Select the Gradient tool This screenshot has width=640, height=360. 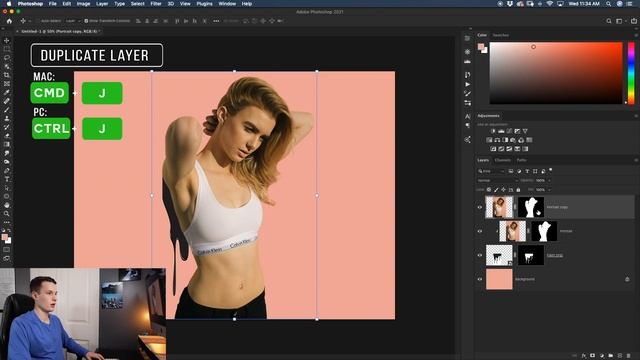tap(7, 144)
